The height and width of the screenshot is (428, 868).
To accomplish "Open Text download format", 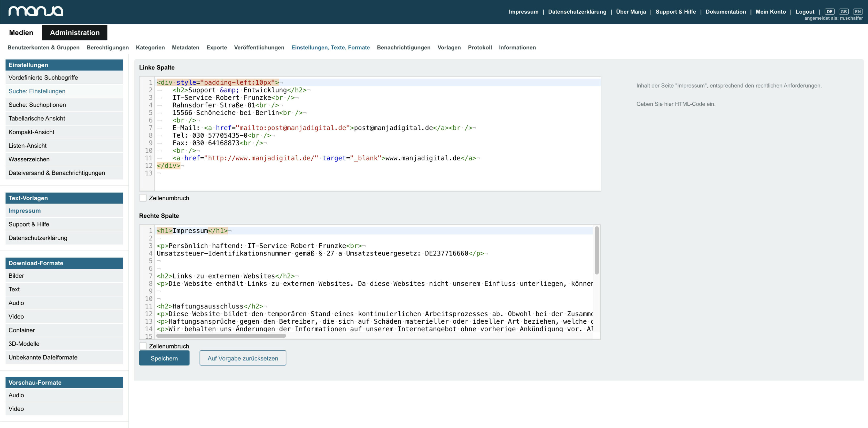I will [x=64, y=289].
